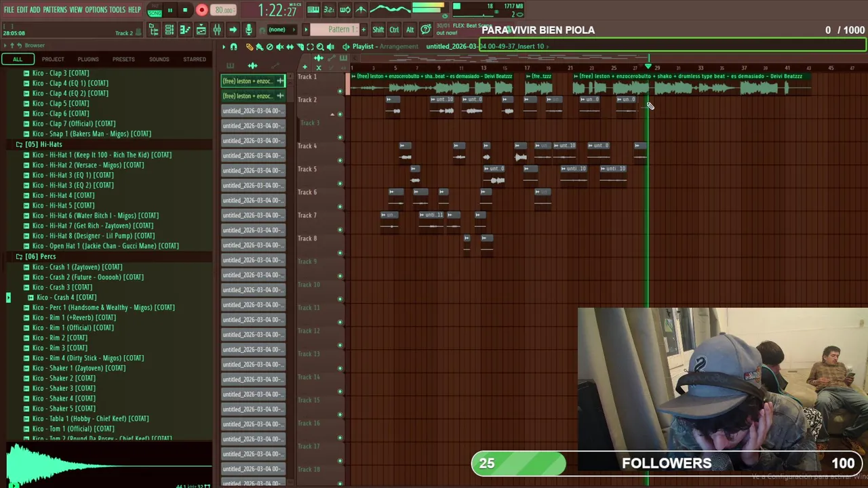Switch to PAT pattern mode
Image resolution: width=868 pixels, height=488 pixels.
click(155, 6)
